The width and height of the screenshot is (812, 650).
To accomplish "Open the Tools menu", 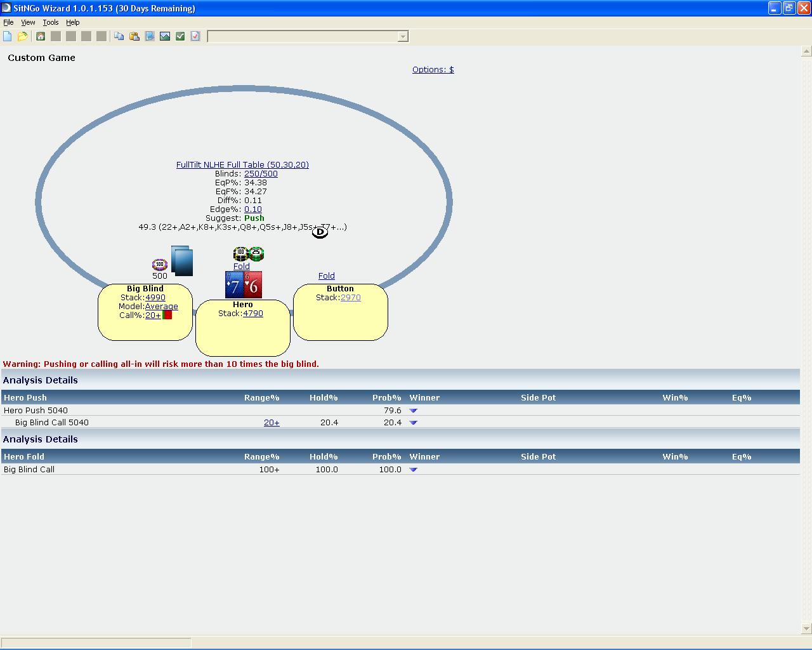I will tap(50, 22).
